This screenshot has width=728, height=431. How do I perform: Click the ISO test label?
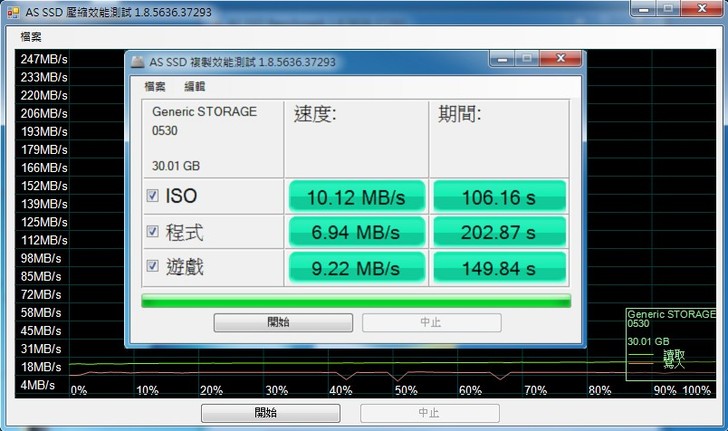(x=181, y=196)
